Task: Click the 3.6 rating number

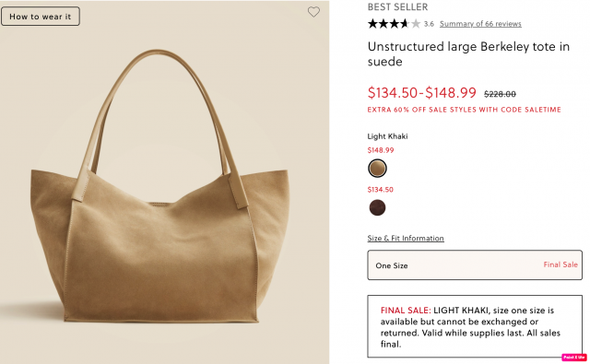Action: click(x=429, y=24)
